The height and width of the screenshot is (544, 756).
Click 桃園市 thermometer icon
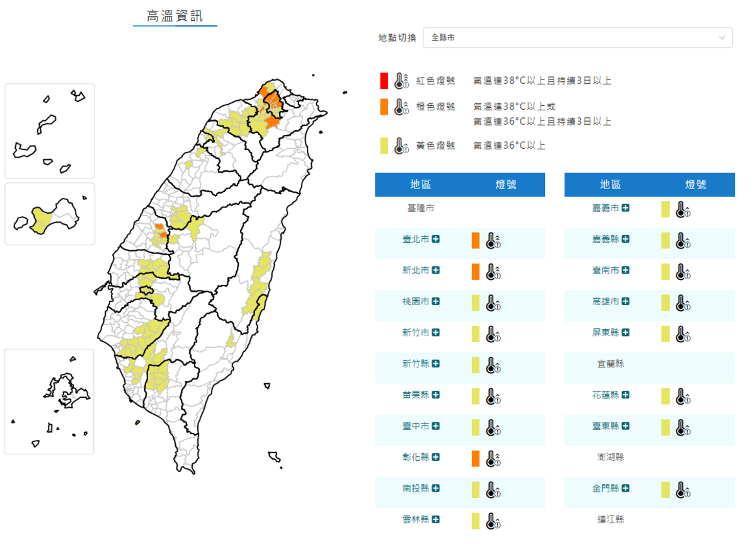click(493, 303)
